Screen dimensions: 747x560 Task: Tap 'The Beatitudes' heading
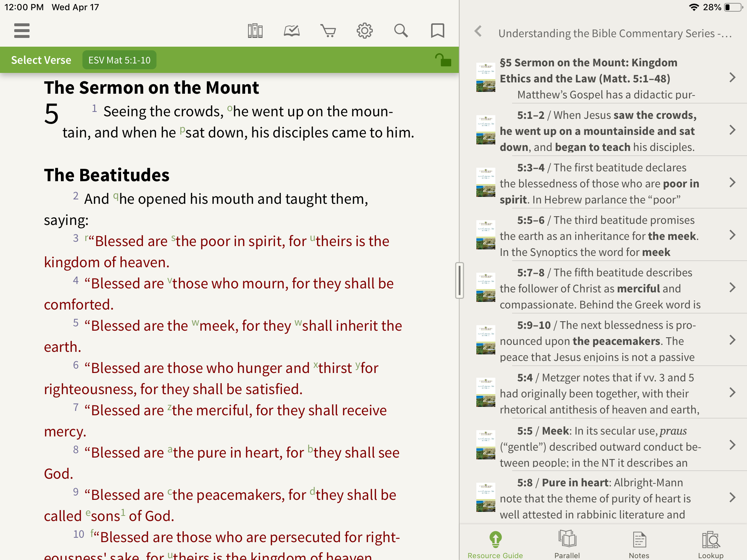click(107, 175)
